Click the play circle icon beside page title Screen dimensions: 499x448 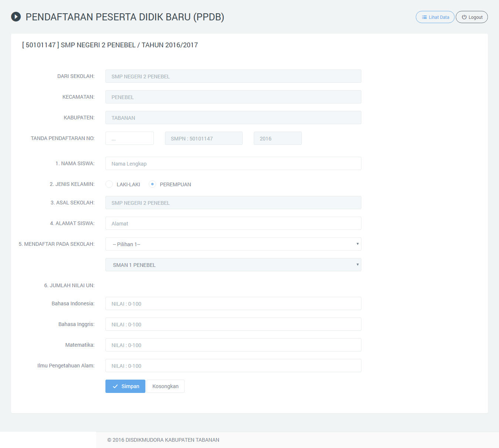click(x=16, y=17)
